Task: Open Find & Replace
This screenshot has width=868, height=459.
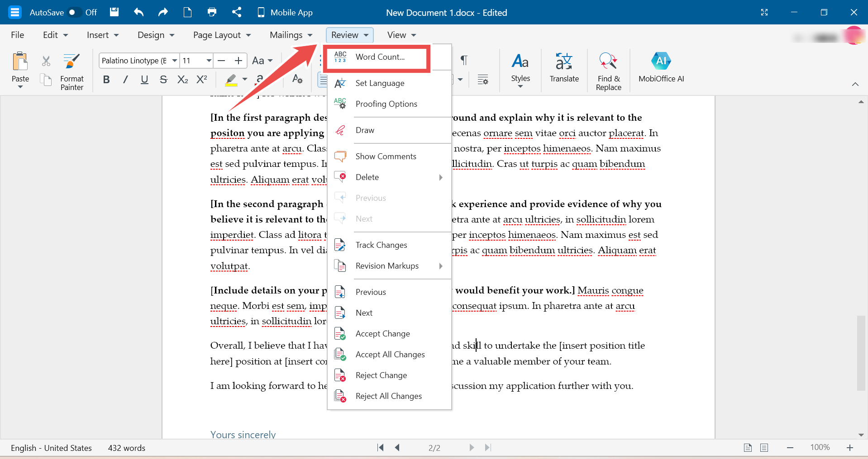Action: (609, 71)
